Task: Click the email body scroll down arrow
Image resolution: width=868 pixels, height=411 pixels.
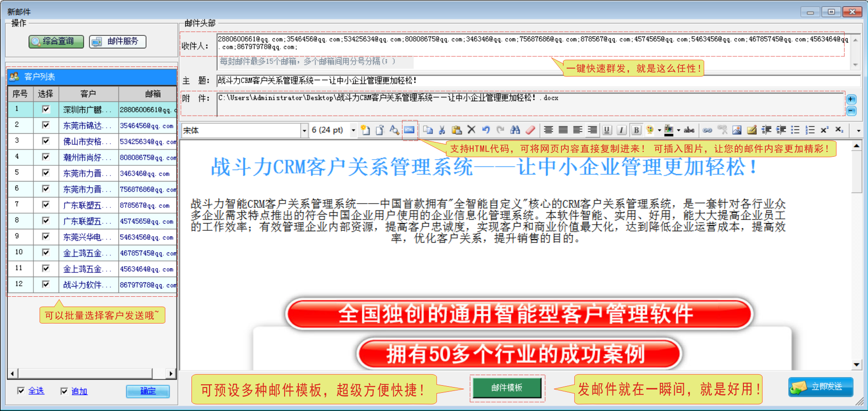Action: pyautogui.click(x=857, y=365)
